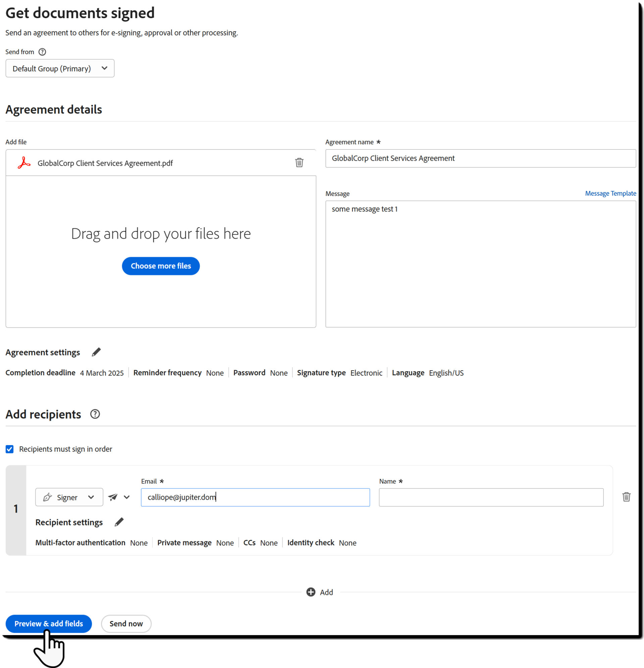The height and width of the screenshot is (668, 644).
Task: Click the signer role dropdown arrow
Action: 92,497
